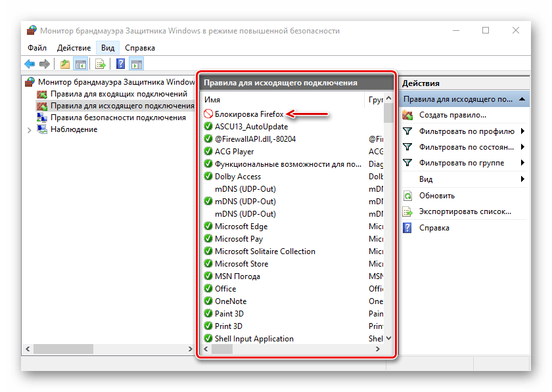552x392 pixels.
Task: Click Обновить in the actions pane
Action: pyautogui.click(x=436, y=196)
